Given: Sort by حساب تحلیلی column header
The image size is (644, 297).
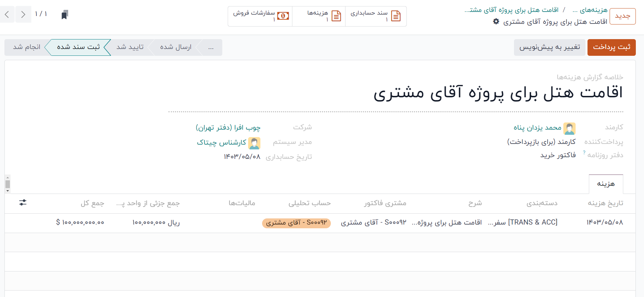Looking at the screenshot, I should 310,203.
